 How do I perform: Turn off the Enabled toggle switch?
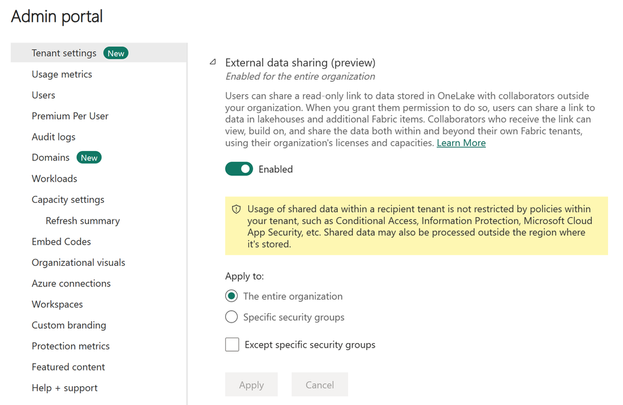point(239,169)
